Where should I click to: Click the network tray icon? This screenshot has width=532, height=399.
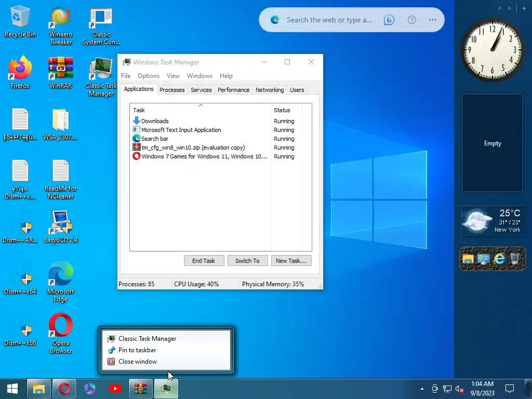point(447,389)
